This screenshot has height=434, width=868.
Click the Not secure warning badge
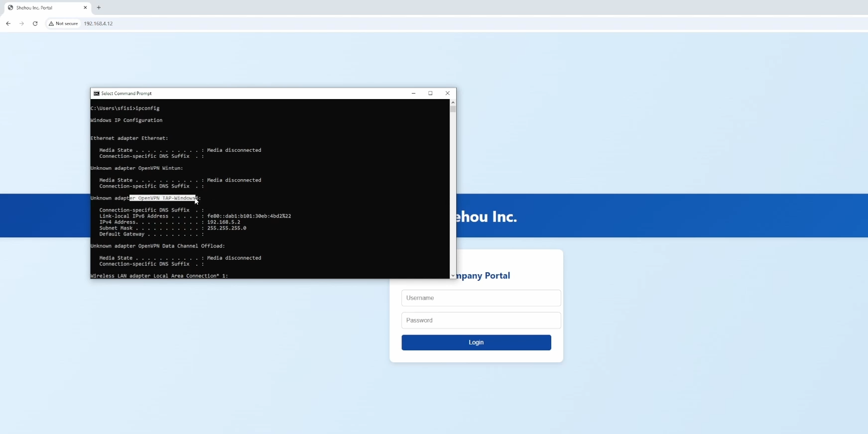click(x=63, y=23)
